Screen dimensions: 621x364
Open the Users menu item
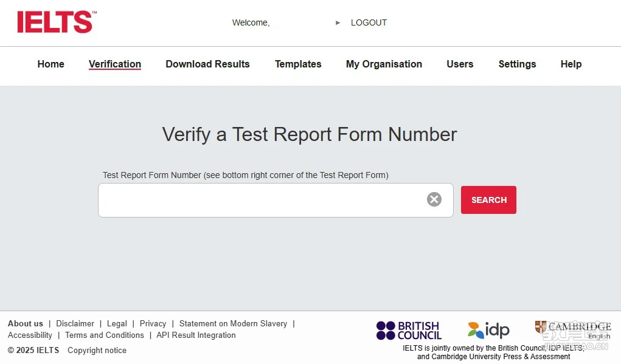pyautogui.click(x=460, y=64)
